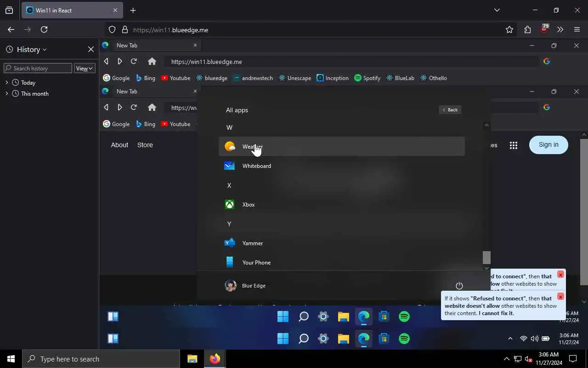Open the Windows notification center icon
The width and height of the screenshot is (588, 368).
573,359
